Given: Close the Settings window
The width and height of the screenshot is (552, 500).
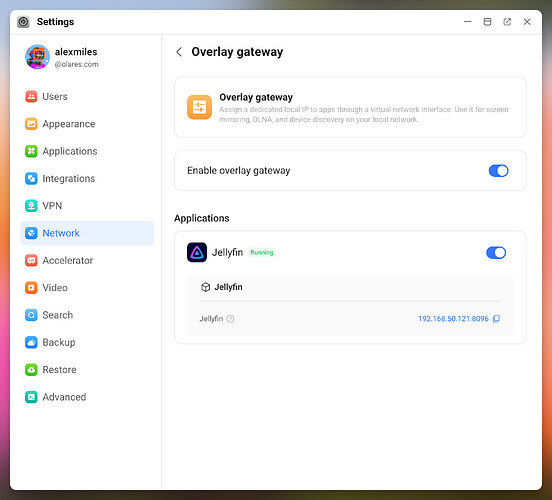Looking at the screenshot, I should coord(527,22).
